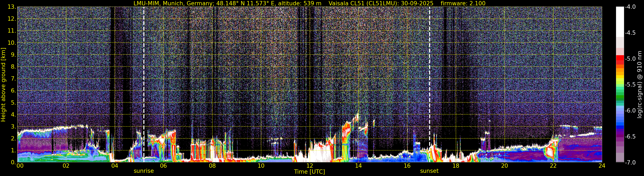Screen dimensions: 644x176
Task: Click the '-4.5' colorbar tick label
Action: [630, 33]
